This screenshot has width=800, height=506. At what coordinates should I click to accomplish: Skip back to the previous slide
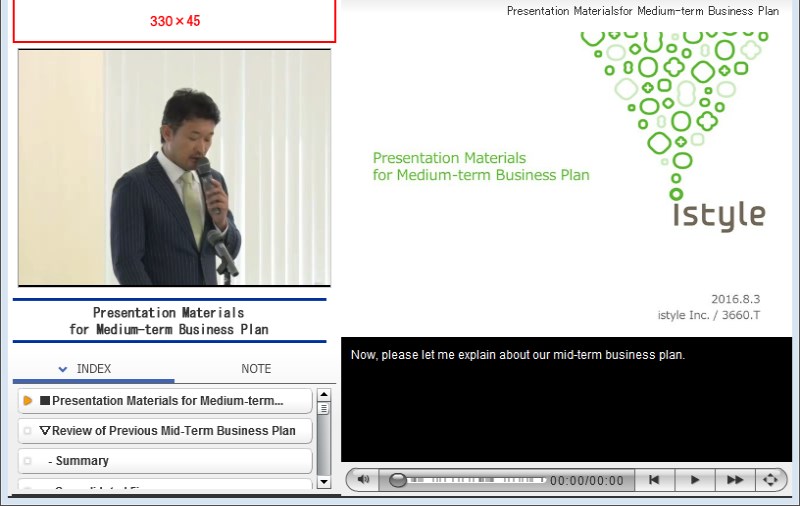point(654,479)
